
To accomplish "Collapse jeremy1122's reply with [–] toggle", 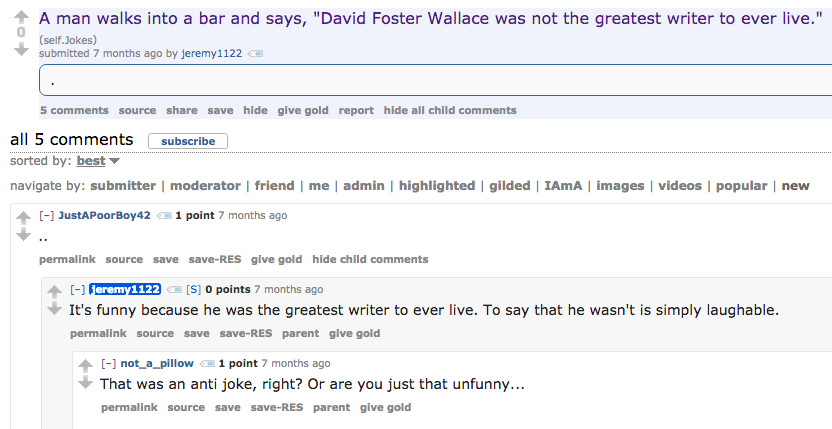I will point(77,289).
